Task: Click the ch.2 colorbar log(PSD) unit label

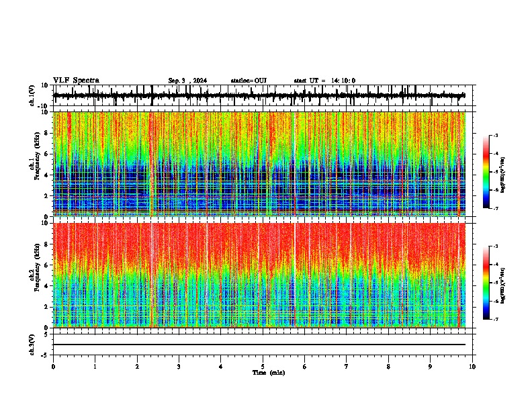Action: pyautogui.click(x=503, y=285)
